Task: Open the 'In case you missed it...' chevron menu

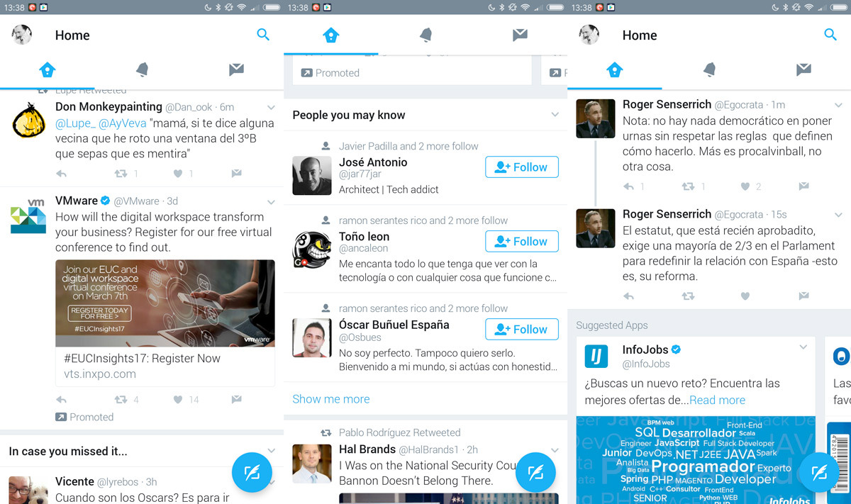Action: tap(271, 451)
